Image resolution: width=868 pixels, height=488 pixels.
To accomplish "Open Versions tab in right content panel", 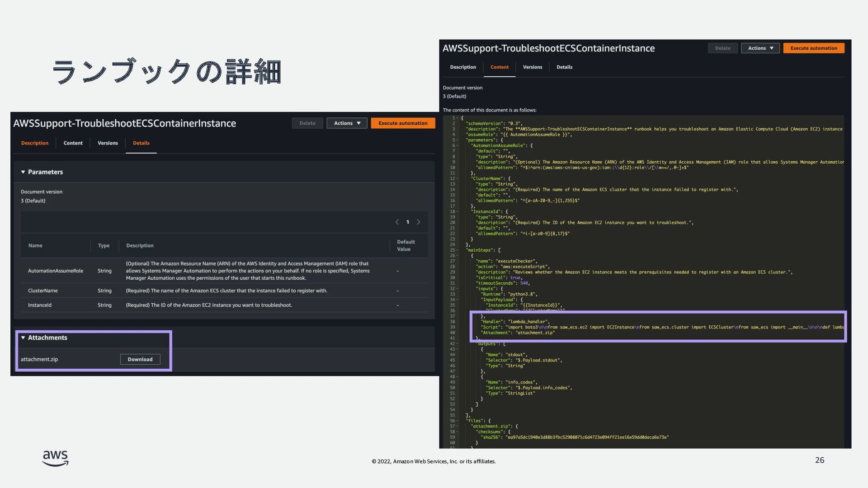I will [533, 67].
